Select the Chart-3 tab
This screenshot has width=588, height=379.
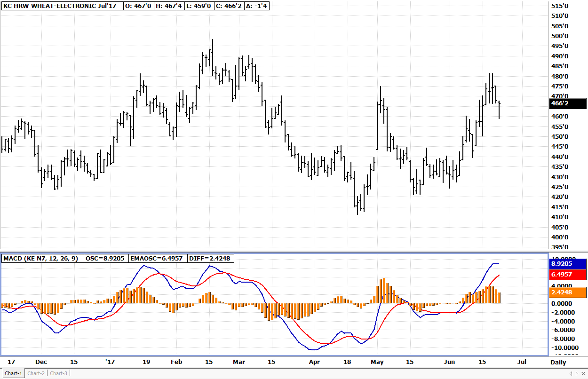[59, 373]
